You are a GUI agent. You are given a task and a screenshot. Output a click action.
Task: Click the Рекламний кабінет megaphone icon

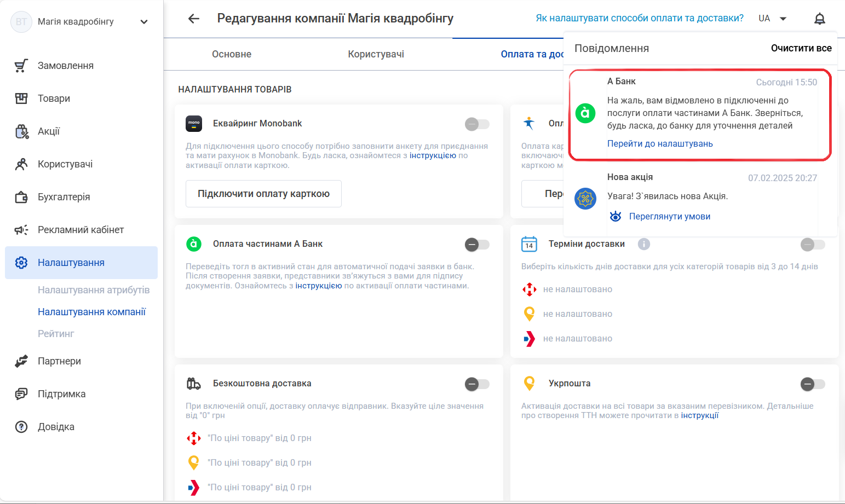[x=21, y=230]
